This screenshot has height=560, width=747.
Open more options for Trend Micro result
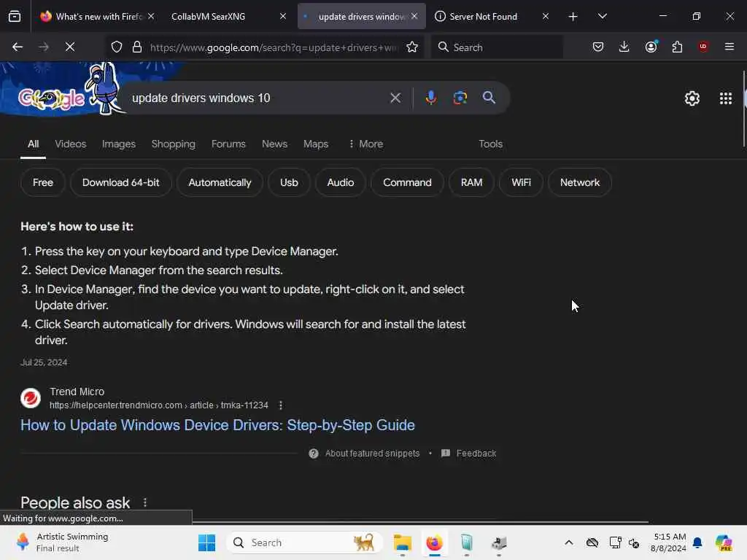(x=281, y=405)
